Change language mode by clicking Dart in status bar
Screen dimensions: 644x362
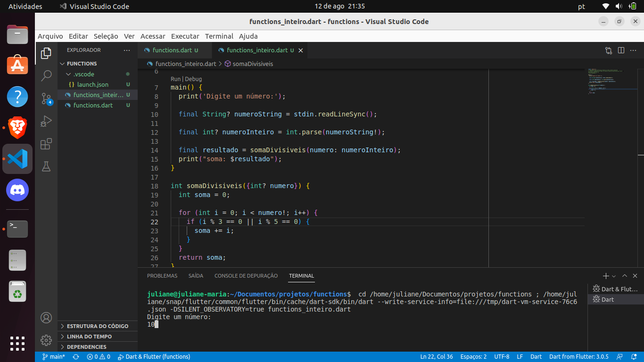tap(536, 357)
